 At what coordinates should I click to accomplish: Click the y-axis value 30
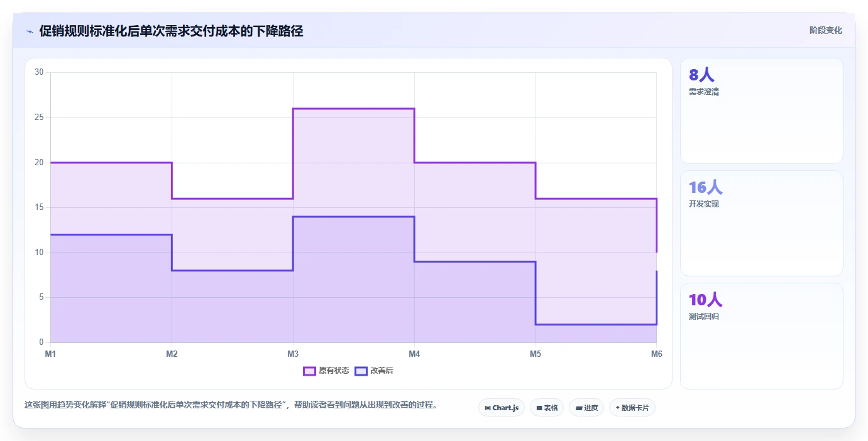pos(39,72)
